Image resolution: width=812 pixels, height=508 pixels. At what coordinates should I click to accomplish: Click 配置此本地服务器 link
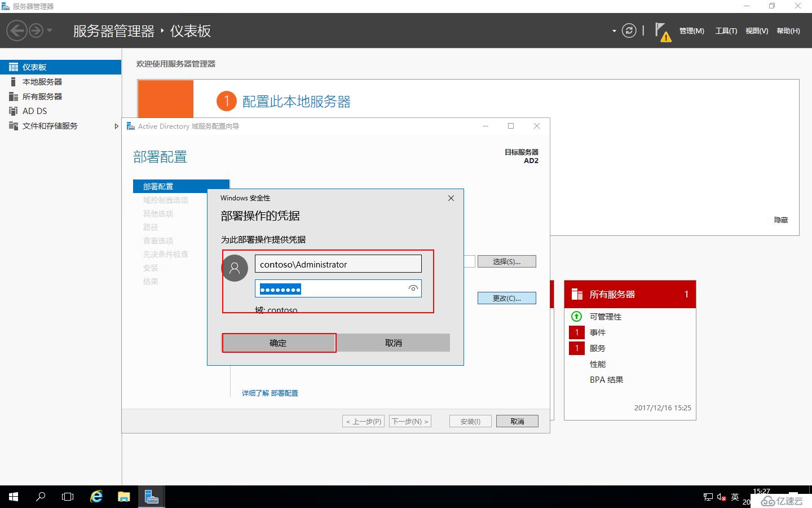pyautogui.click(x=296, y=102)
